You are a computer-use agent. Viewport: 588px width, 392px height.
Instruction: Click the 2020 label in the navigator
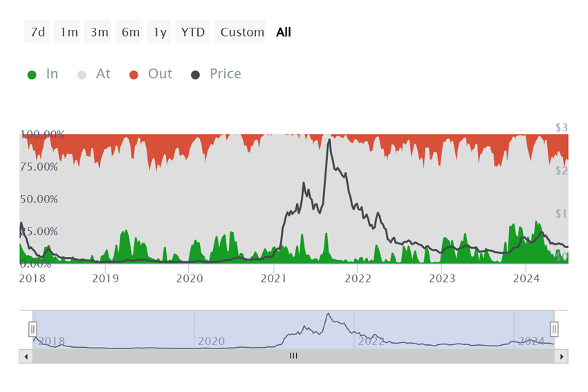[211, 341]
